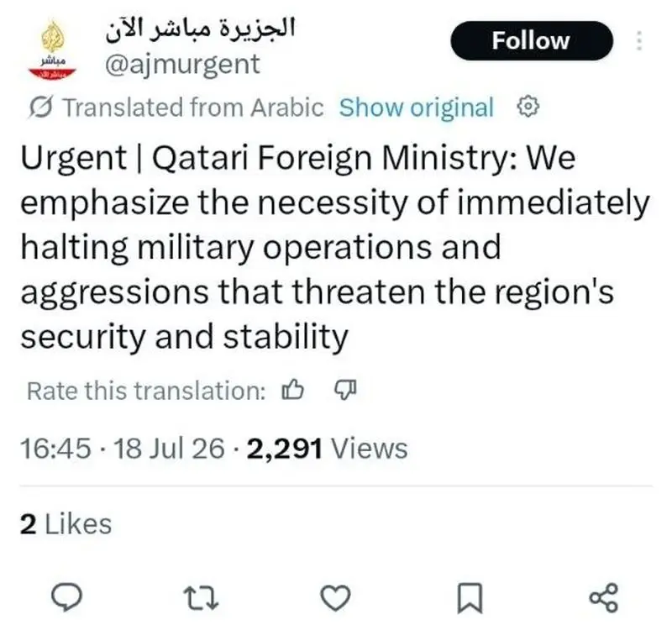Open the 16:45 · 18 Jul 26 timestamp
This screenshot has height=641, width=672.
(x=122, y=449)
